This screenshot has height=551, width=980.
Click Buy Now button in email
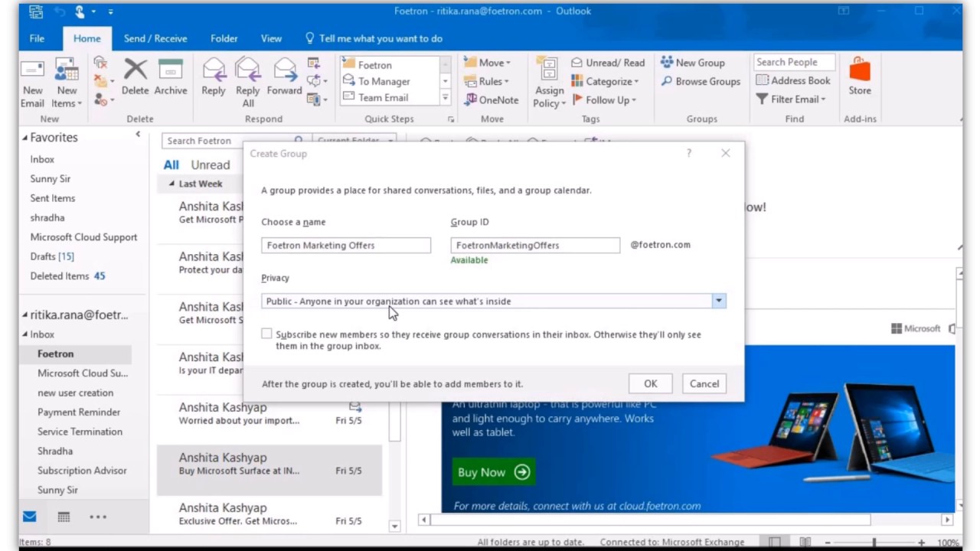click(493, 472)
